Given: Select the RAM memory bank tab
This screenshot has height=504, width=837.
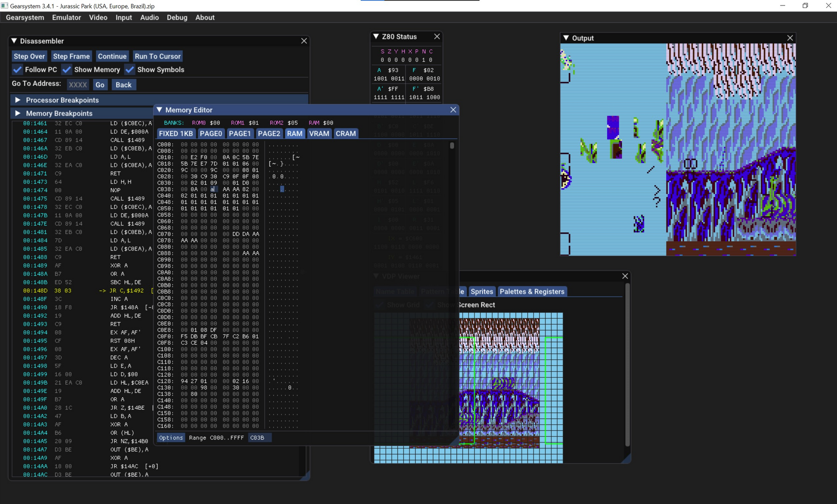Looking at the screenshot, I should [293, 133].
